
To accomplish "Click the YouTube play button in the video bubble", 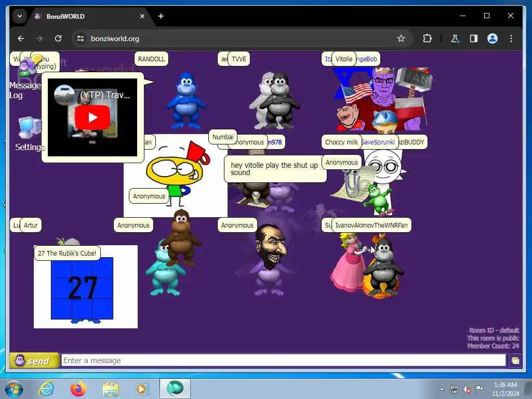I will coord(92,117).
